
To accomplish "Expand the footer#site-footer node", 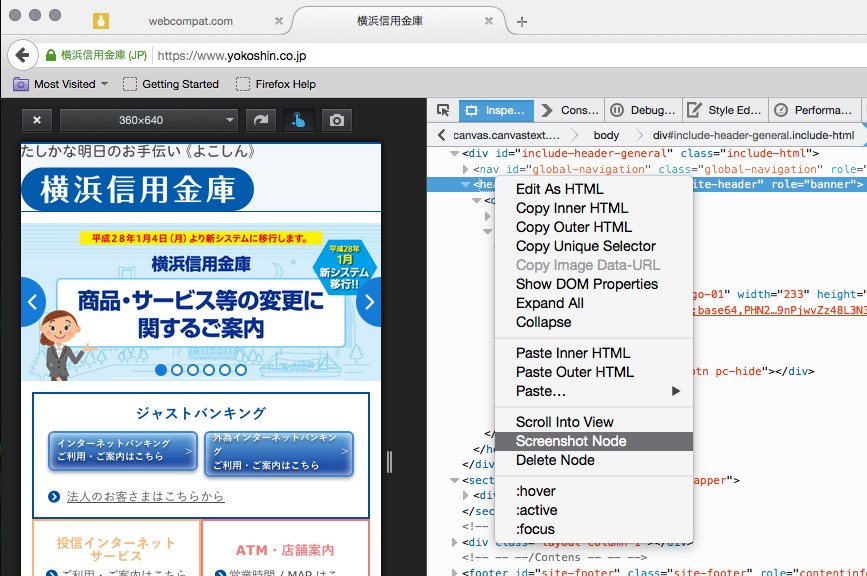I will click(455, 572).
